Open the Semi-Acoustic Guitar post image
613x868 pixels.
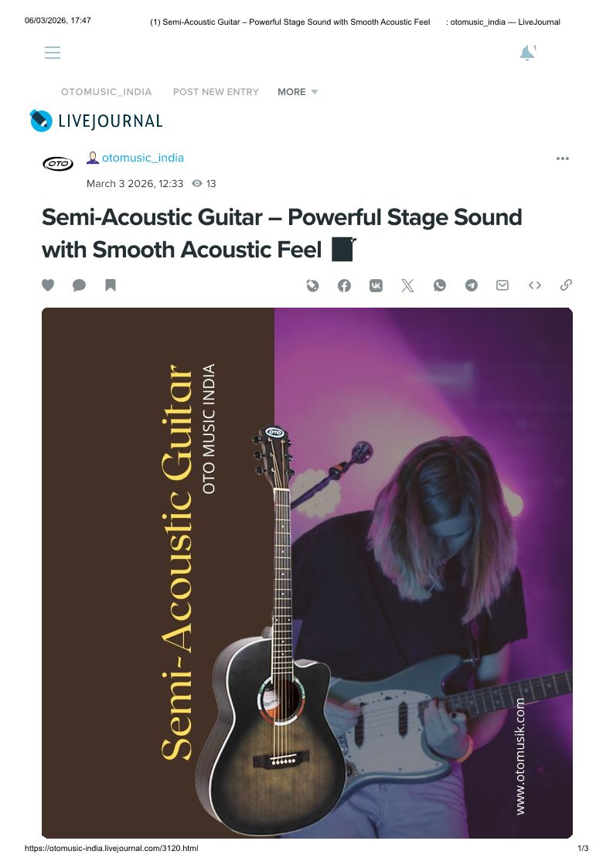(307, 572)
